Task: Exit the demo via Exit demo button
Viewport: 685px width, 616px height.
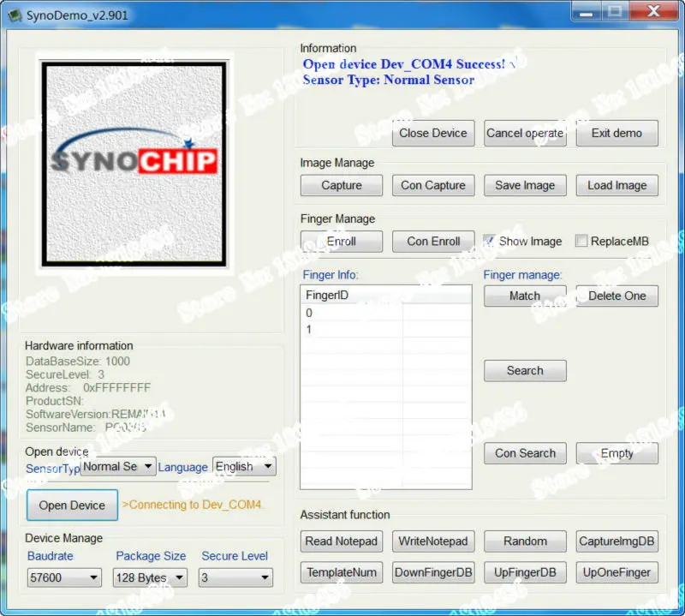Action: [x=616, y=133]
